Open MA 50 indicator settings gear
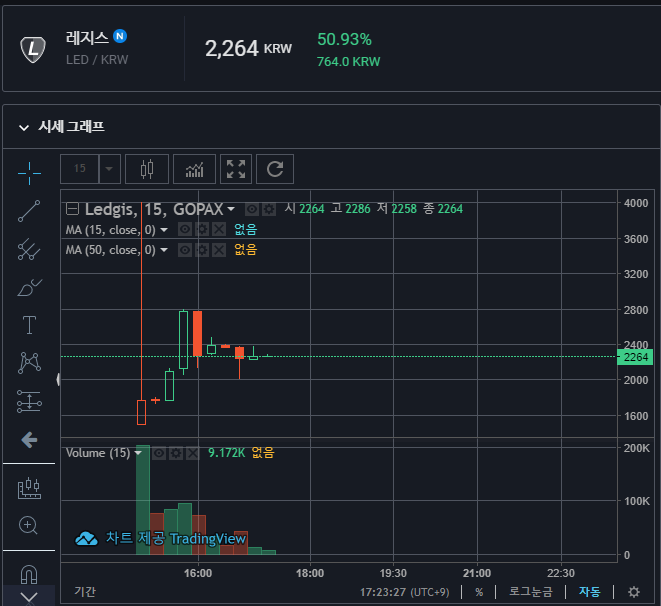 pos(202,250)
